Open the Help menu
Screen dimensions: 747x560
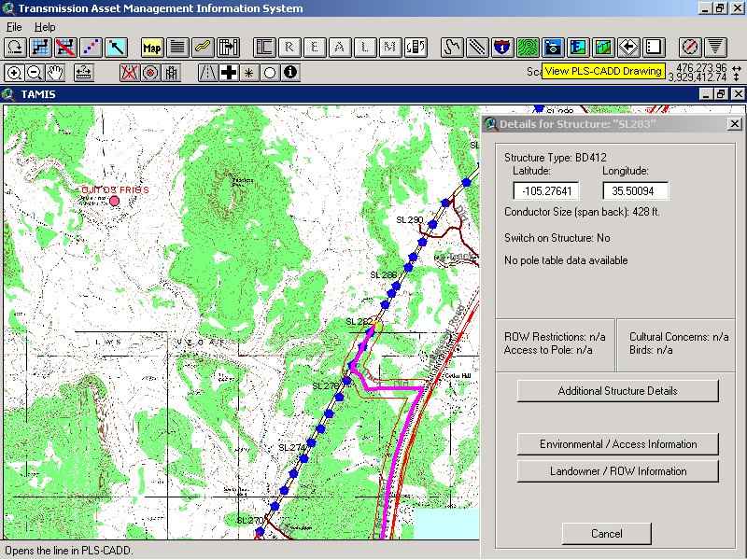coord(45,27)
